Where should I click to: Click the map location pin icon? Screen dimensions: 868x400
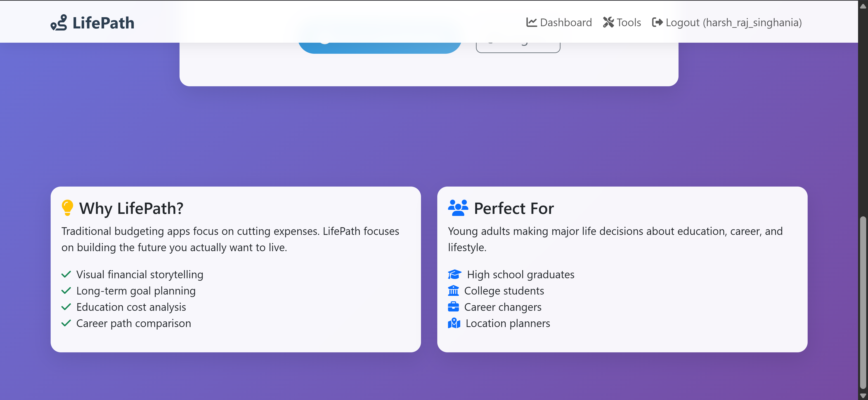[454, 323]
